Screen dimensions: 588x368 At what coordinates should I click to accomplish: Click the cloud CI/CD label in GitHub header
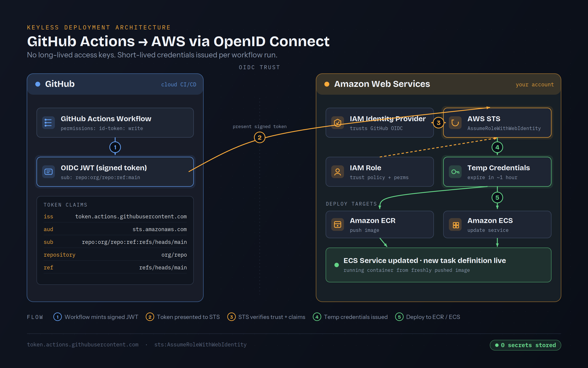tap(179, 84)
